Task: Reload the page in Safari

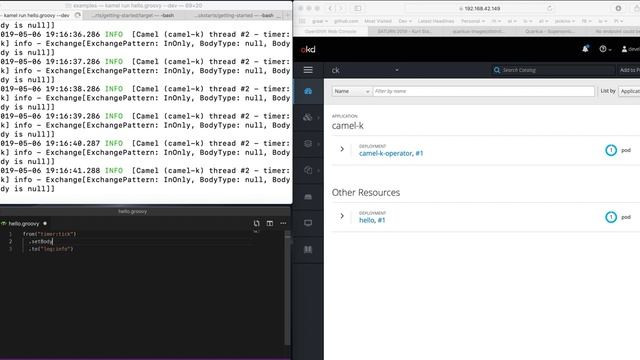Action: (549, 8)
